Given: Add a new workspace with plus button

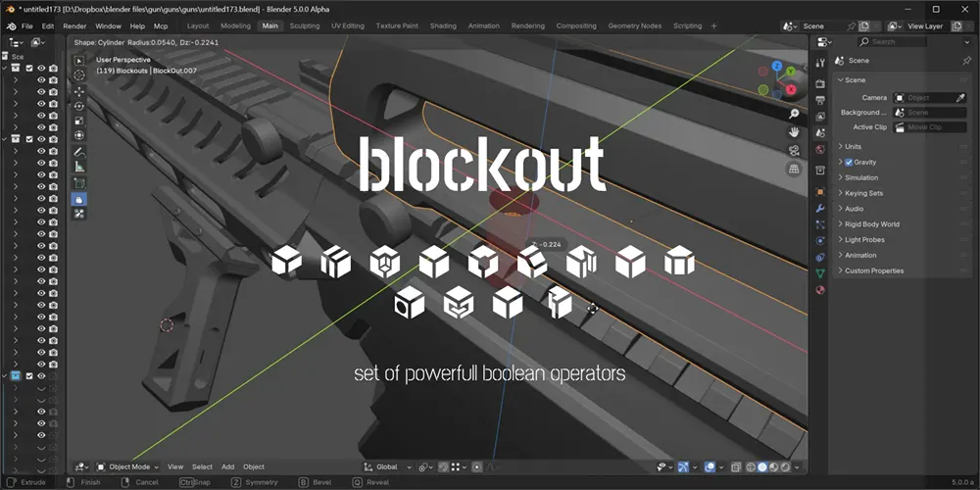Looking at the screenshot, I should pyautogui.click(x=713, y=26).
